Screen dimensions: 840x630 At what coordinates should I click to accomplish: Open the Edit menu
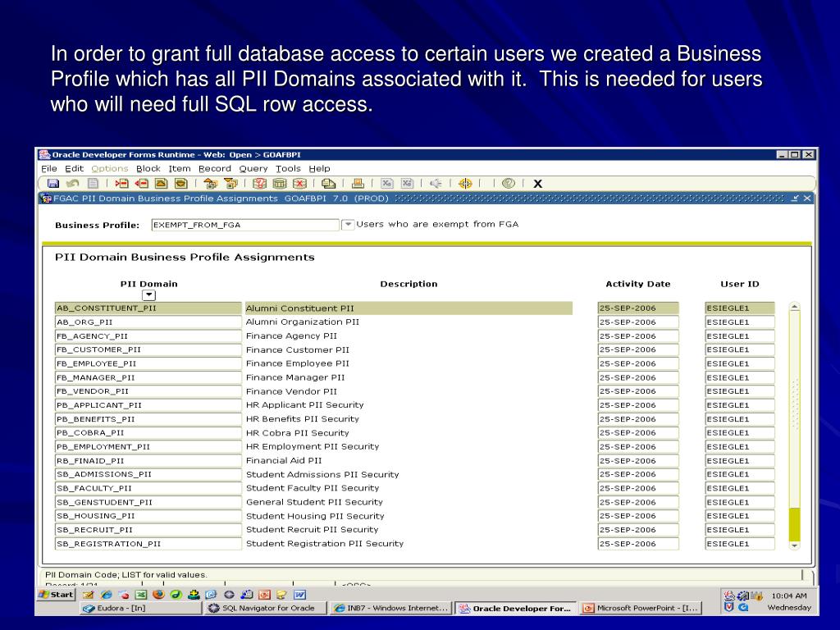point(74,168)
